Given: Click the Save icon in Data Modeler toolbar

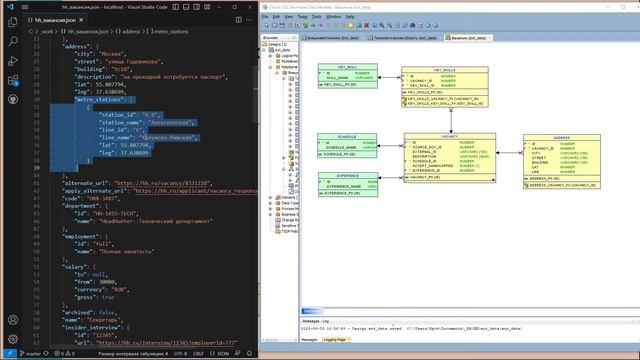Looking at the screenshot, I should click(282, 25).
